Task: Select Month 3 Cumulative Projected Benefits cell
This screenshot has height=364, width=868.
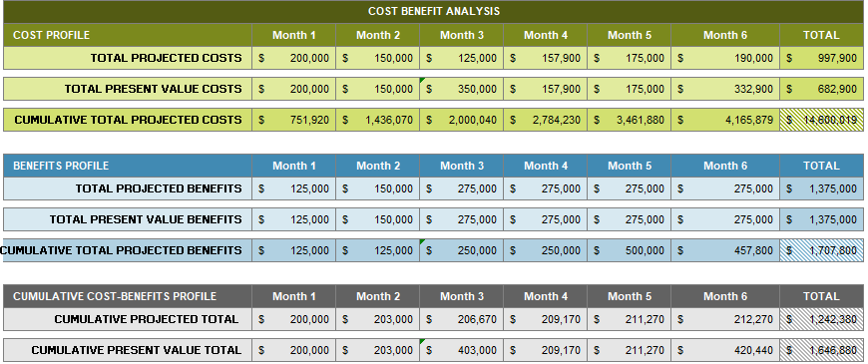Action: click(x=462, y=250)
